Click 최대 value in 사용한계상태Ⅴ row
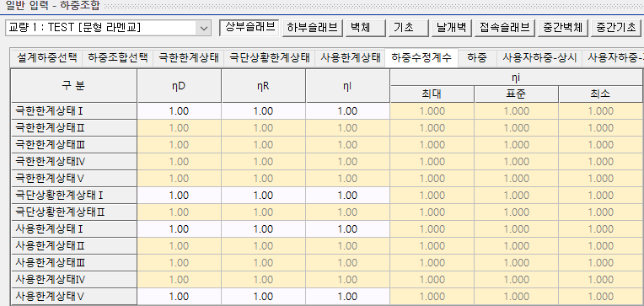The image size is (644, 306). (432, 296)
